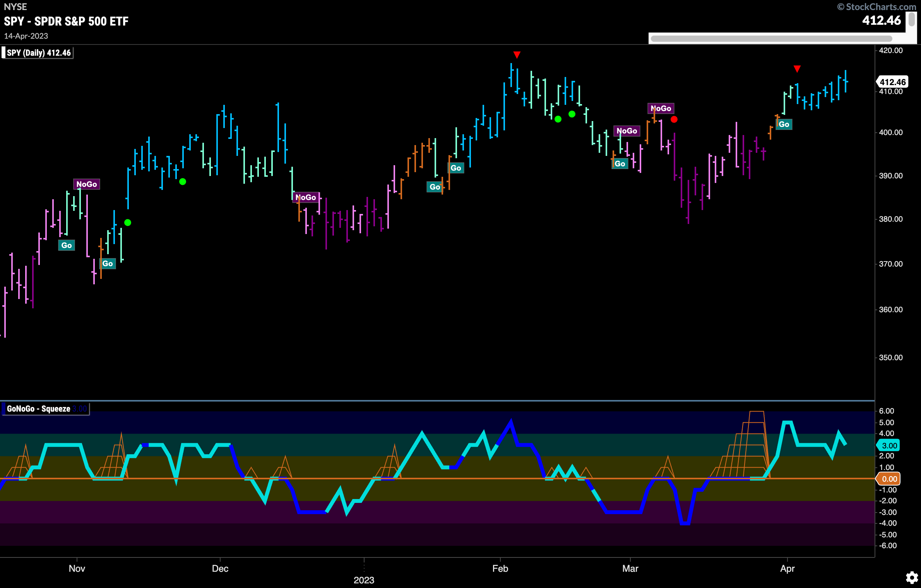Click the SPY - SPDR S&P 500 ETF title
The image size is (921, 588).
[x=66, y=21]
